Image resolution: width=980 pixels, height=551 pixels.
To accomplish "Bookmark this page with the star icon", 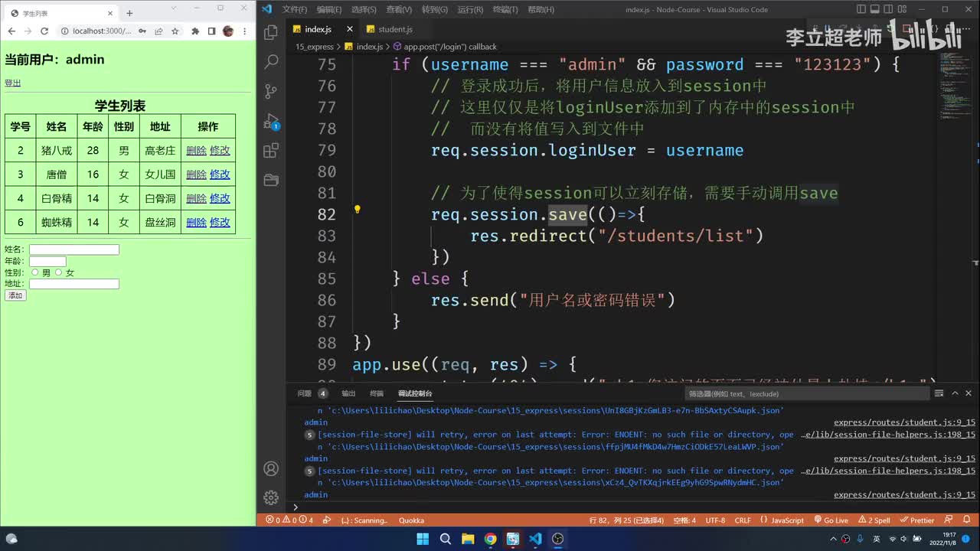I will [x=175, y=31].
